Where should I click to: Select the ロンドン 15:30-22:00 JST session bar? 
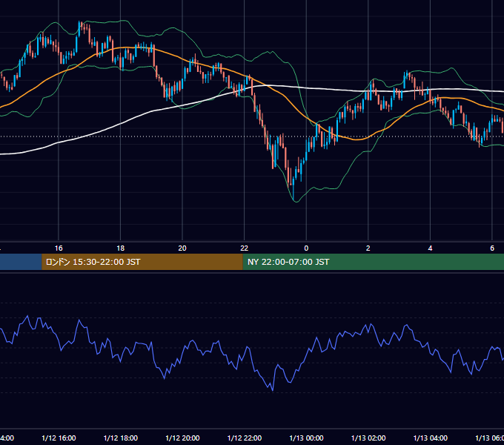142,262
